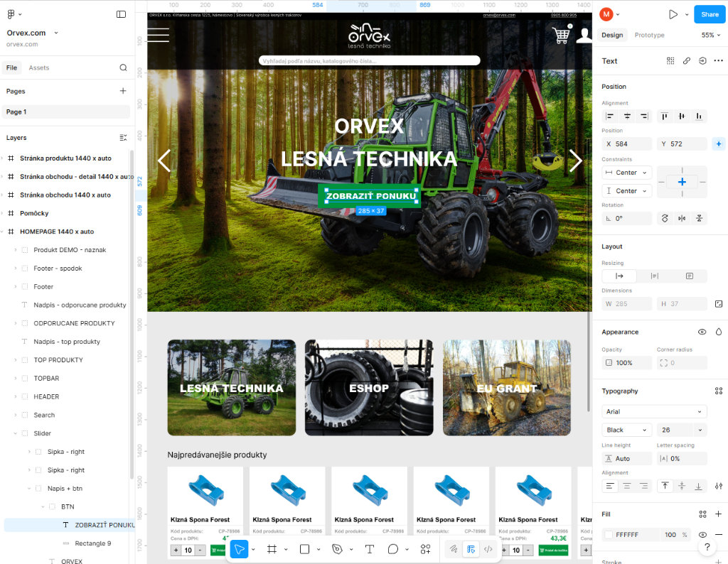Viewport: 728px width, 564px height.
Task: Flip the selection horizontally
Action: (682, 219)
